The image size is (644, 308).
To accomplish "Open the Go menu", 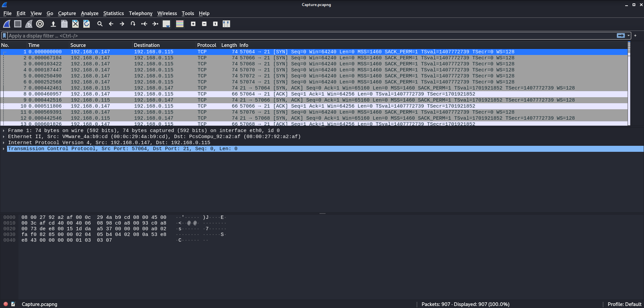I will 50,13.
